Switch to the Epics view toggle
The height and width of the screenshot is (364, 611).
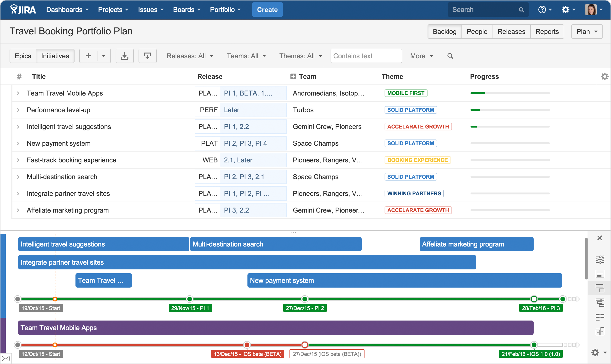click(x=23, y=56)
